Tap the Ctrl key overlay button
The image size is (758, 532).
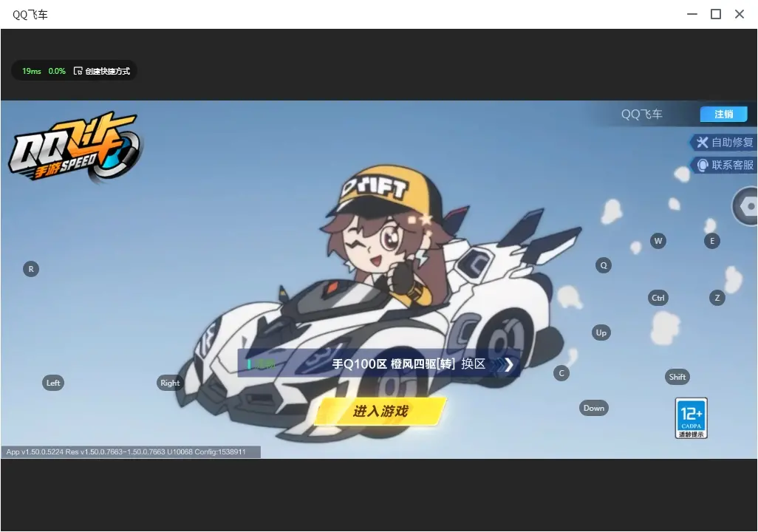tap(658, 298)
